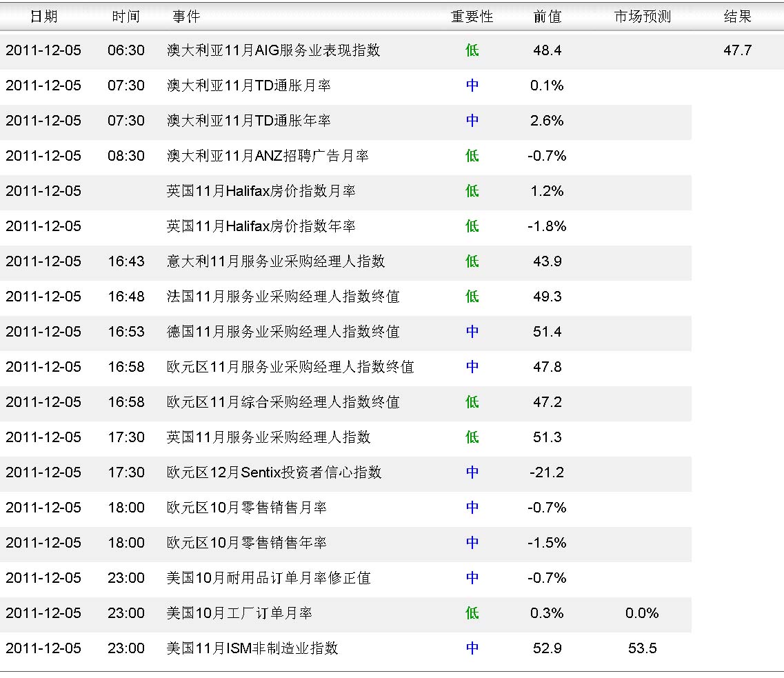Click the 08:30 time cell
The height and width of the screenshot is (678, 784).
point(126,155)
